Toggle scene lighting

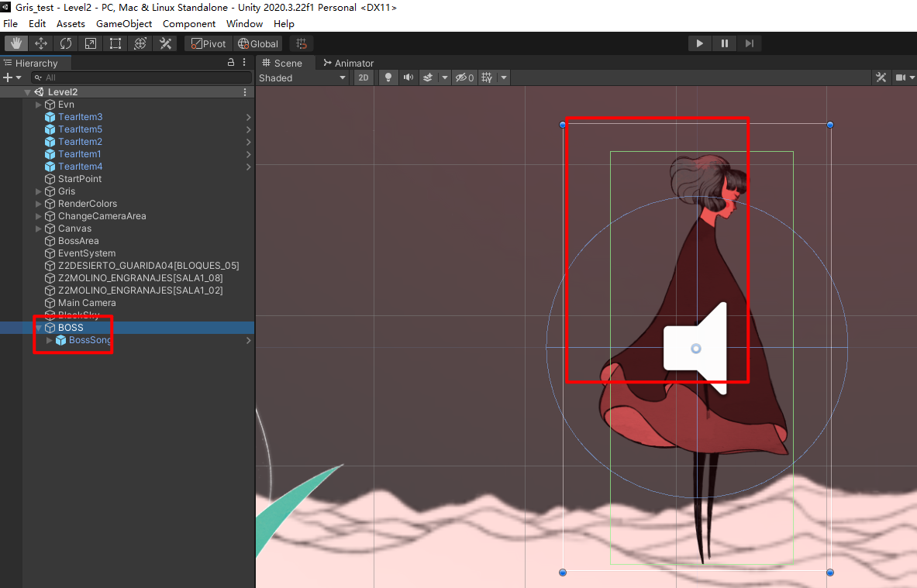[x=388, y=77]
